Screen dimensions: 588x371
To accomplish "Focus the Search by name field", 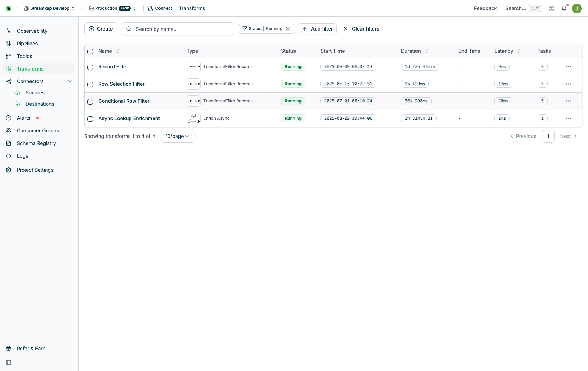I will [178, 29].
